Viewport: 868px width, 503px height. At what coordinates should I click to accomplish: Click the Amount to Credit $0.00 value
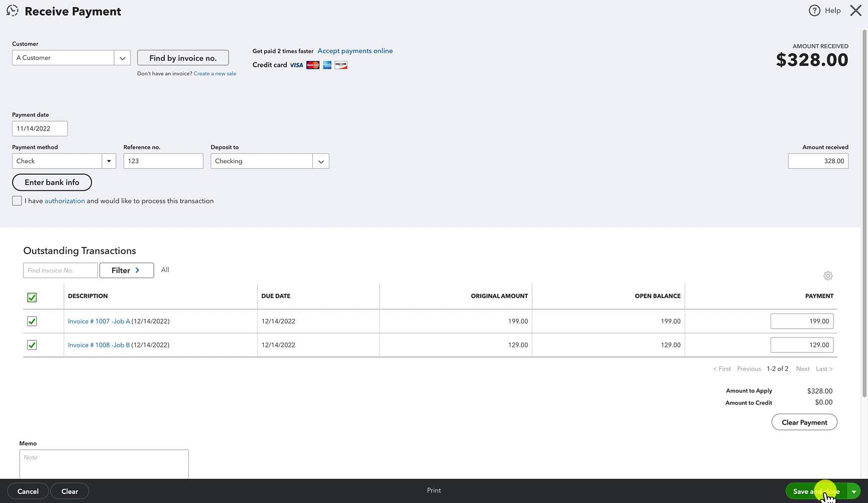[824, 403]
